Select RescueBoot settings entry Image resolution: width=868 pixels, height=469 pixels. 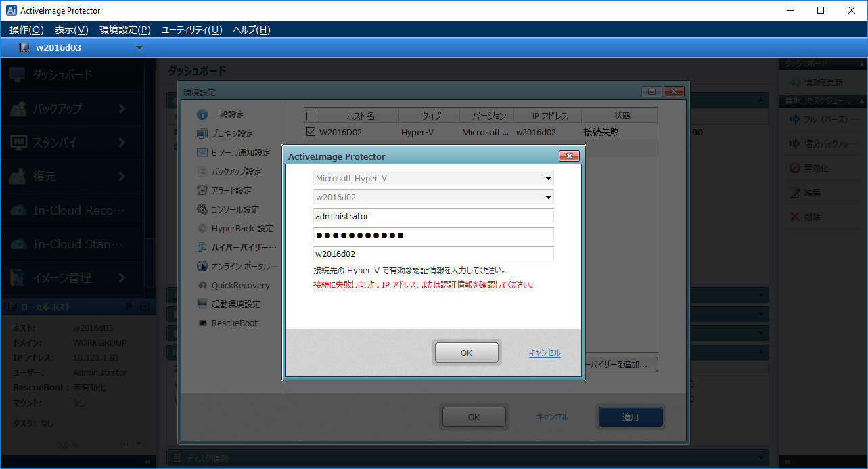click(227, 323)
